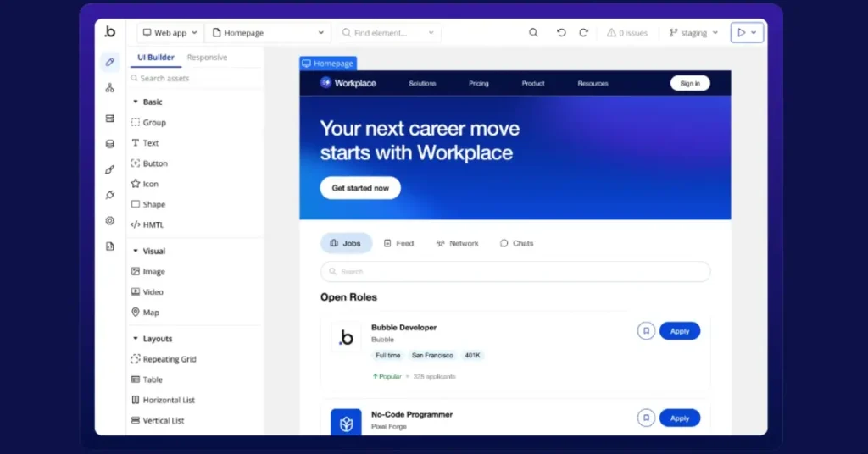Open the stacked layers icon in sidebar

(x=109, y=119)
